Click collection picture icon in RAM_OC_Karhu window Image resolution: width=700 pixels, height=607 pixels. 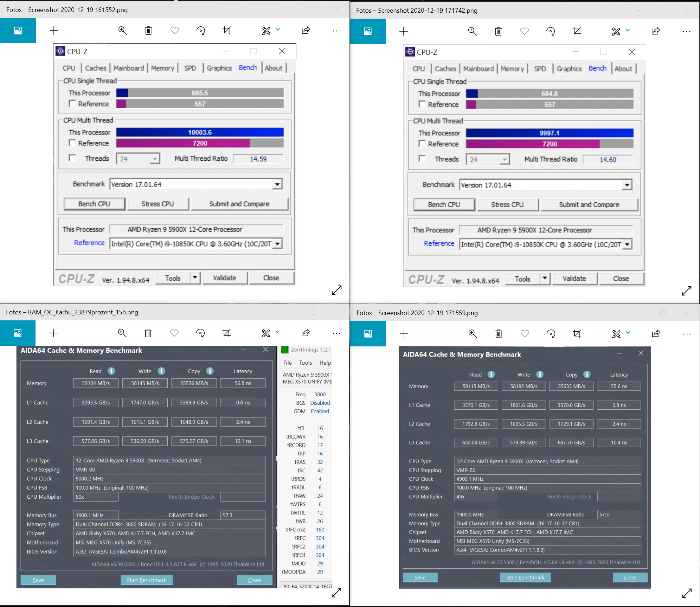[x=18, y=333]
